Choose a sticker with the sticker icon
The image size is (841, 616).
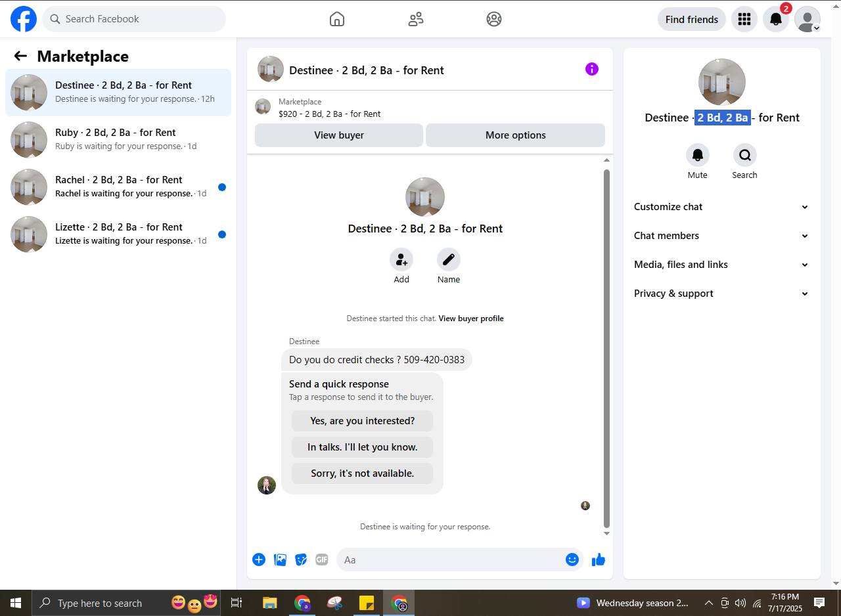[302, 560]
